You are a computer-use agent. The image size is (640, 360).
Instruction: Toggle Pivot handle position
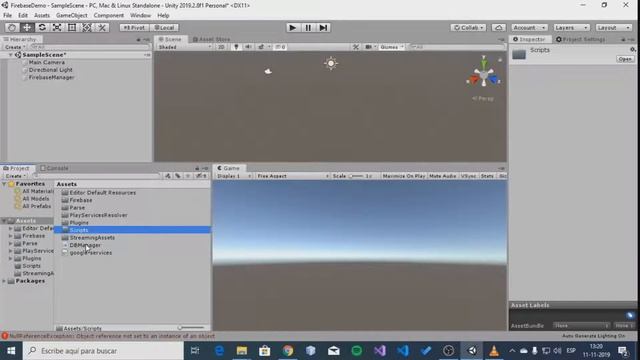pos(134,27)
